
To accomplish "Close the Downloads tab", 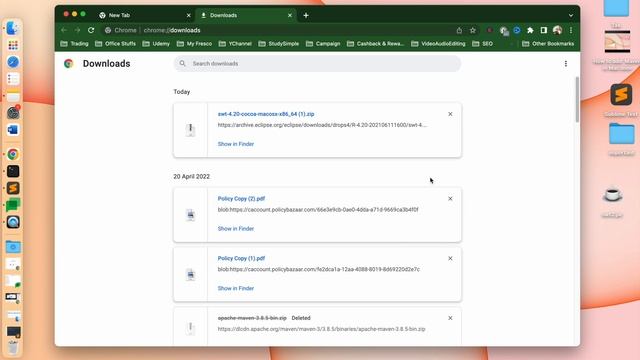I will pyautogui.click(x=290, y=15).
